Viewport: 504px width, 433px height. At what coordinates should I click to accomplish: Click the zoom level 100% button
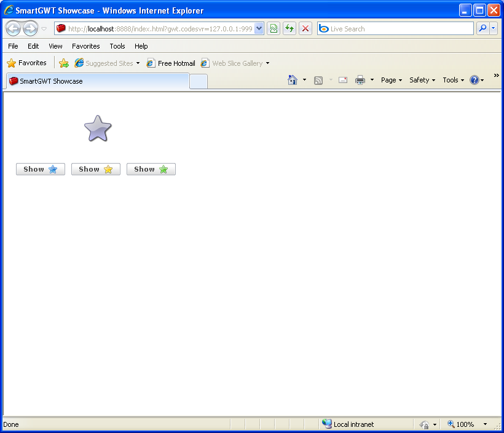click(x=461, y=424)
